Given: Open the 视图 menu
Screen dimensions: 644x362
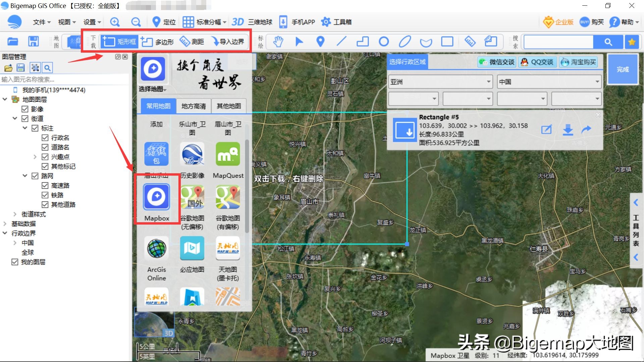Looking at the screenshot, I should 67,22.
